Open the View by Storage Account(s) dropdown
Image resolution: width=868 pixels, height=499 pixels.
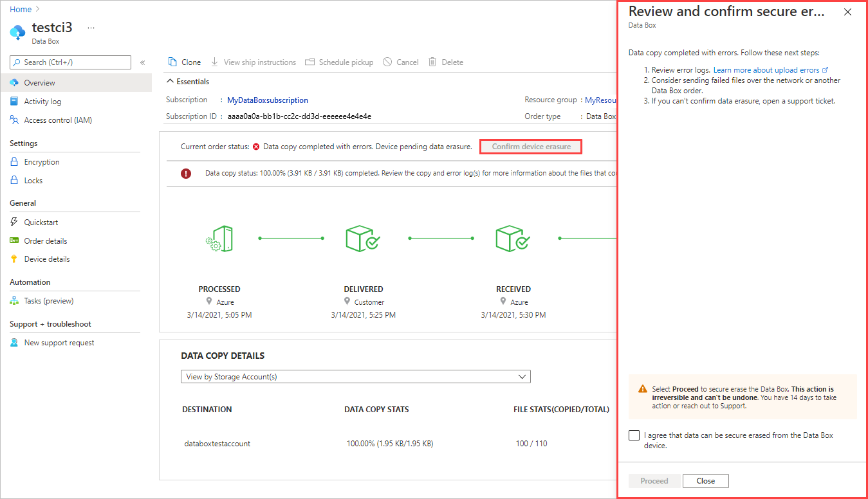click(355, 376)
